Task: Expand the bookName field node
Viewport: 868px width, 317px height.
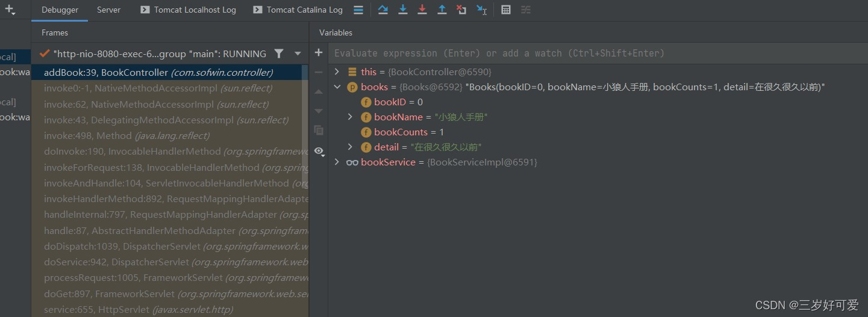Action: (350, 117)
